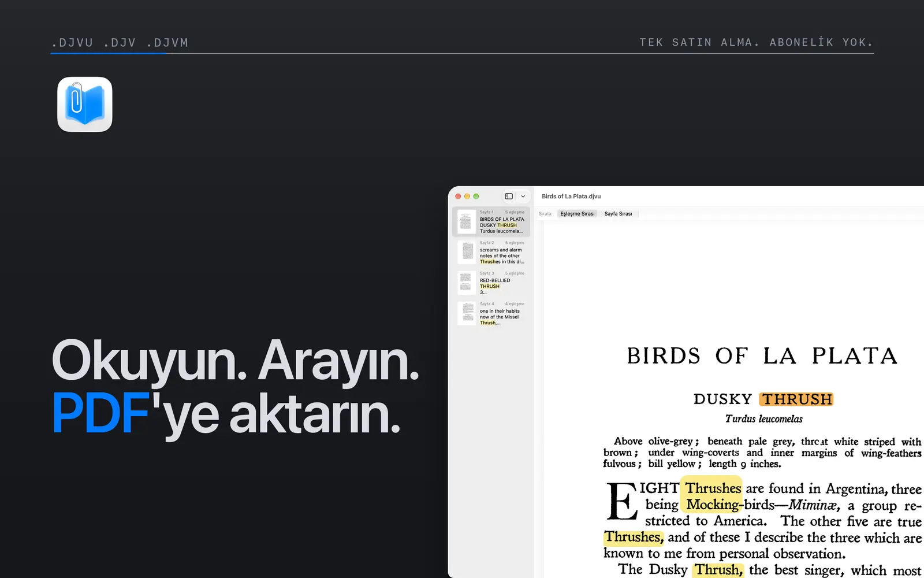The height and width of the screenshot is (578, 924).
Task: Click '5 eşleşme' count for Sayfa 1
Action: (515, 212)
